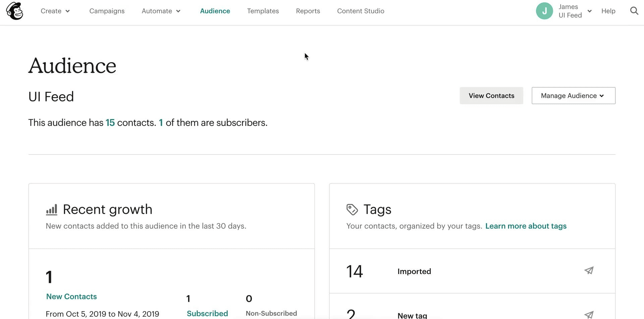The width and height of the screenshot is (644, 319).
Task: Click James's profile avatar
Action: point(544,11)
